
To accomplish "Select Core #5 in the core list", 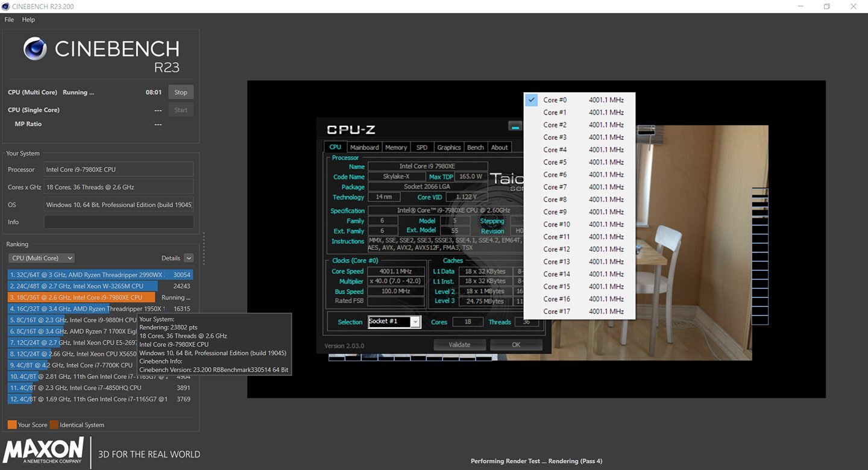I will [579, 162].
